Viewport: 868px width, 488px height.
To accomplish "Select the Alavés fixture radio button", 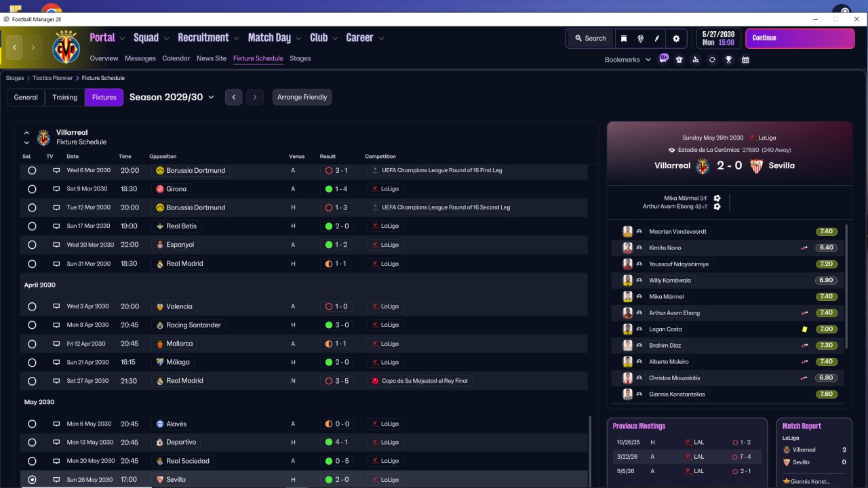I will coord(32,424).
